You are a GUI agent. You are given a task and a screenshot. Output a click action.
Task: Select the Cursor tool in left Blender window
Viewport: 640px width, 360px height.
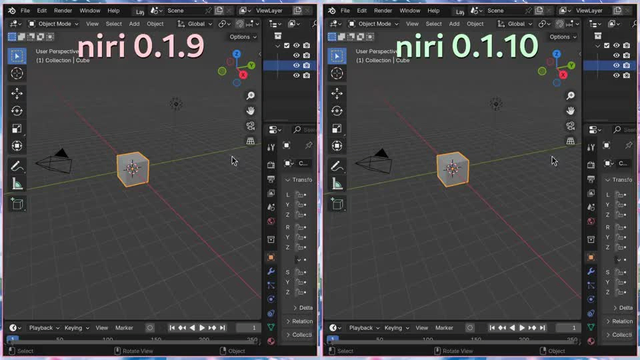coord(17,73)
